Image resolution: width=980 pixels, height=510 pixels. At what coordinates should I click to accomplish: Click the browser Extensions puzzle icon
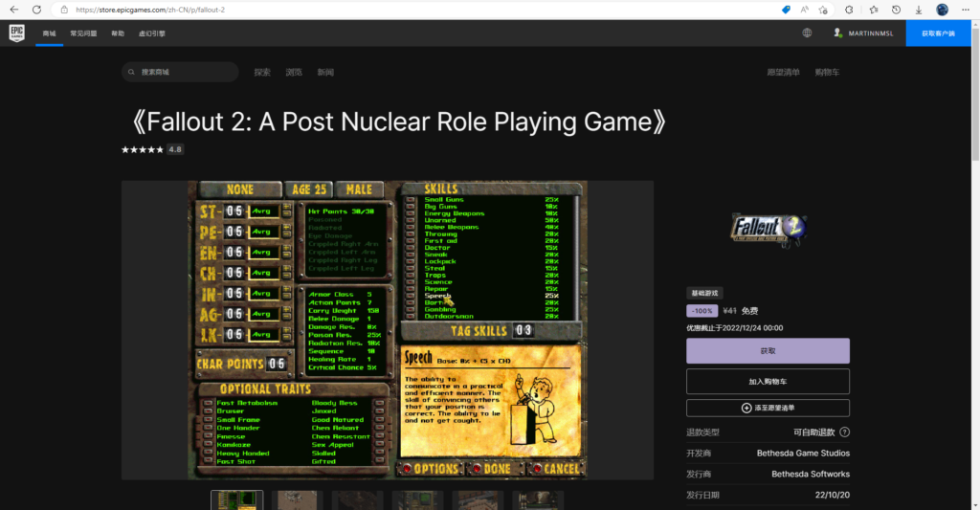849,10
